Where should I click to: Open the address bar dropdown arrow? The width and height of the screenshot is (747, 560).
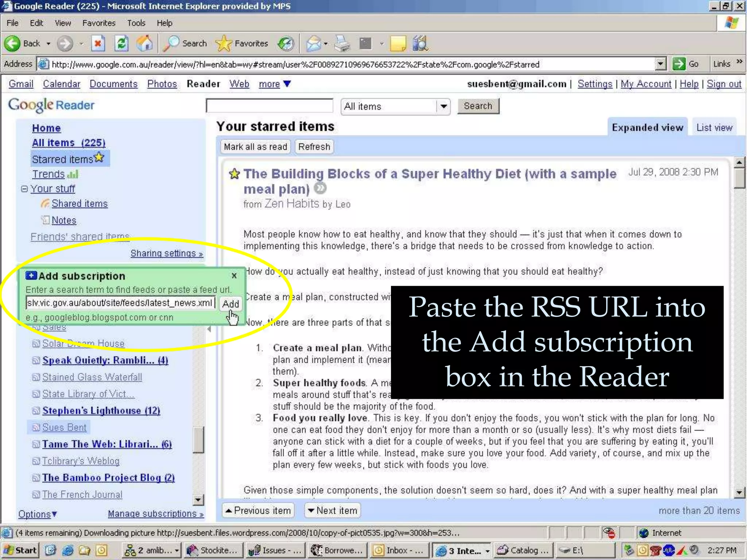(661, 64)
